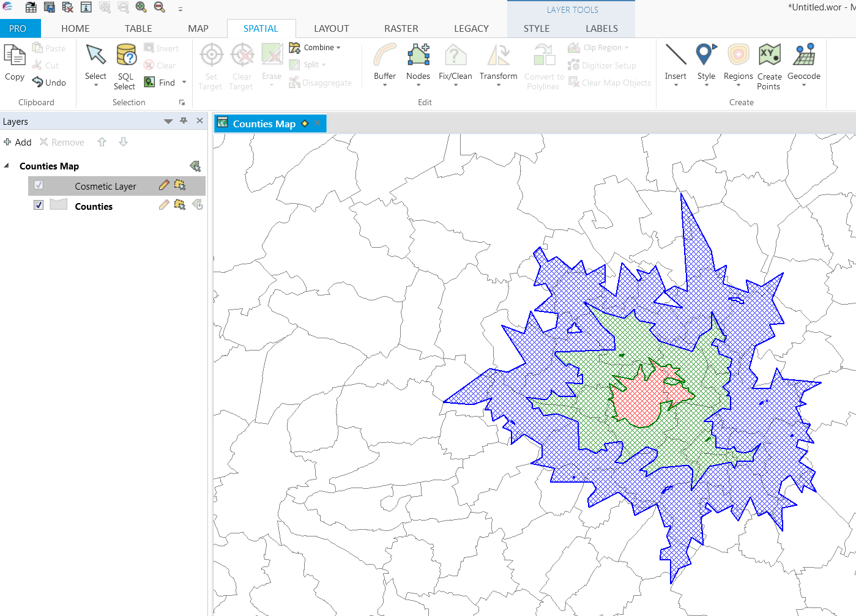Open Quick Access Toolbar customize dropdown
Screen dimensions: 856x616
(181, 9)
